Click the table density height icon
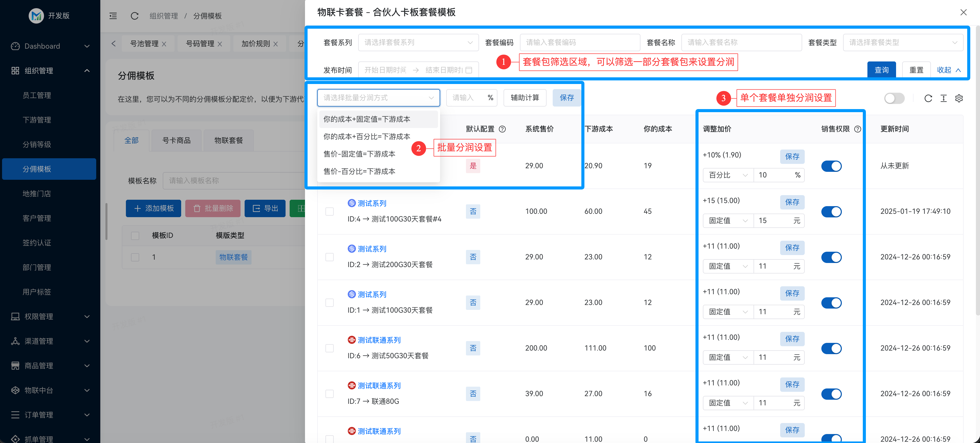 [943, 98]
